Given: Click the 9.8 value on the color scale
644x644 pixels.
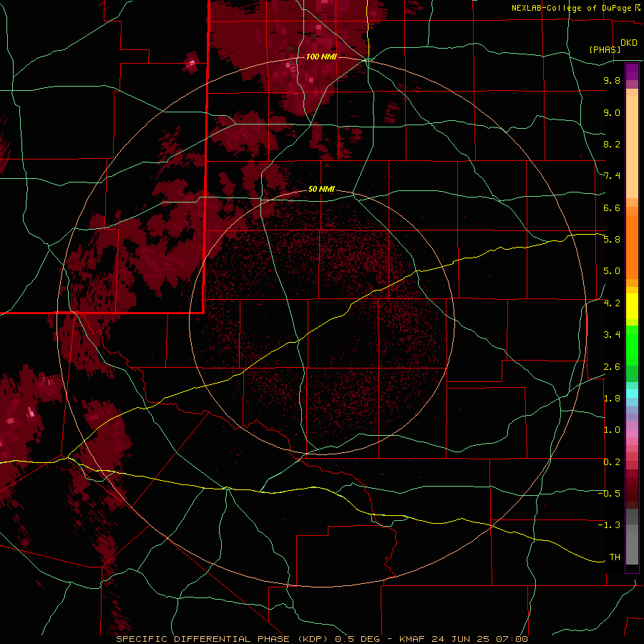Looking at the screenshot, I should pos(612,80).
